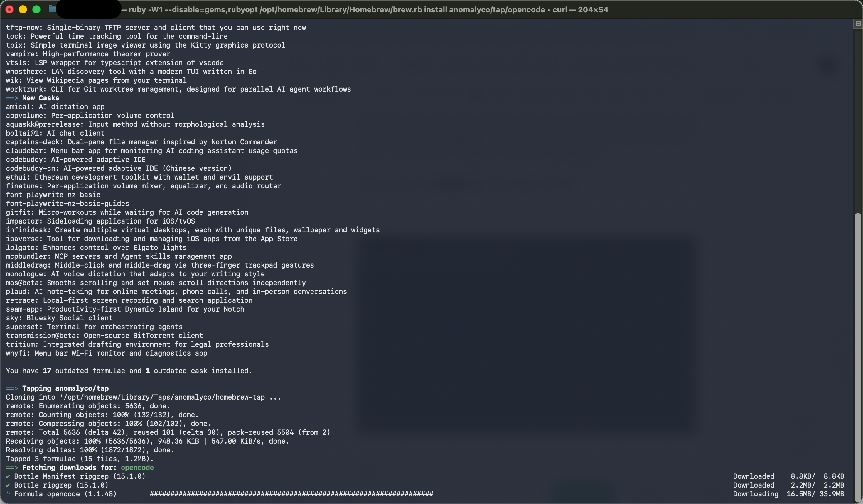This screenshot has height=504, width=863.
Task: Click the arrow before New Casks heading
Action: tap(12, 98)
